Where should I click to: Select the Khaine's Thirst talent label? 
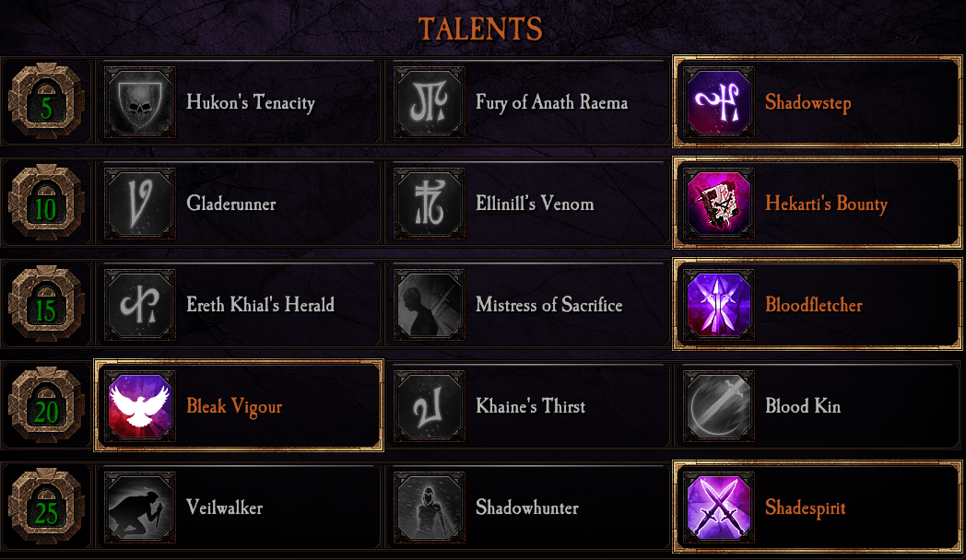[x=530, y=406]
